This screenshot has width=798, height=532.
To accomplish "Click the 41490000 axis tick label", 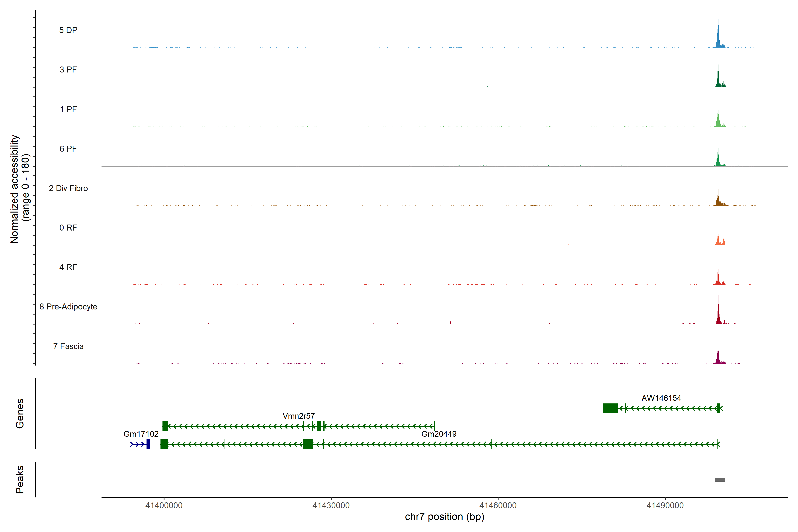I will coord(665,506).
